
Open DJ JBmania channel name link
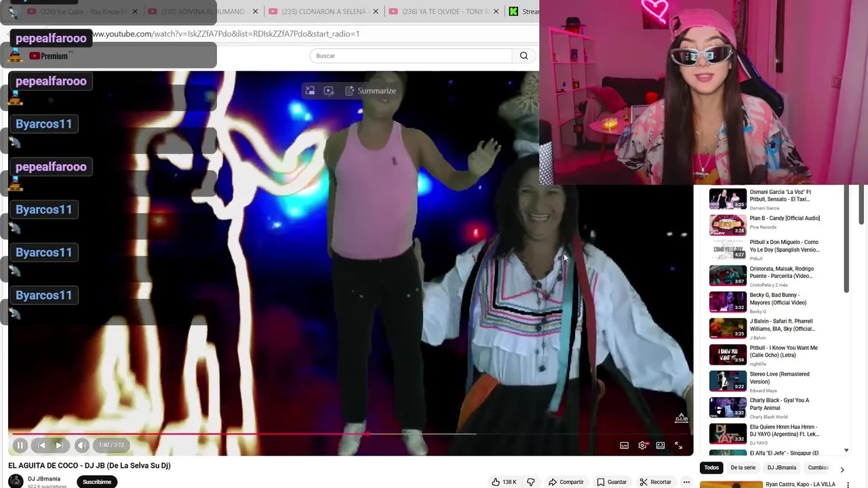[x=44, y=479]
